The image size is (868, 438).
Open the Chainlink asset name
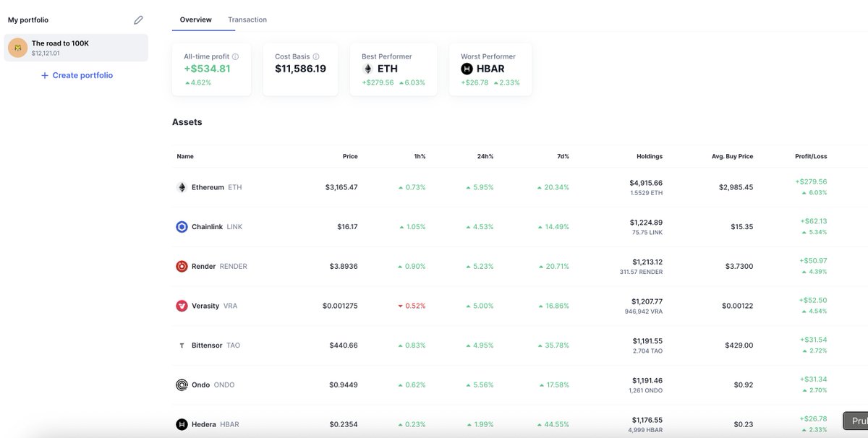[x=207, y=227]
